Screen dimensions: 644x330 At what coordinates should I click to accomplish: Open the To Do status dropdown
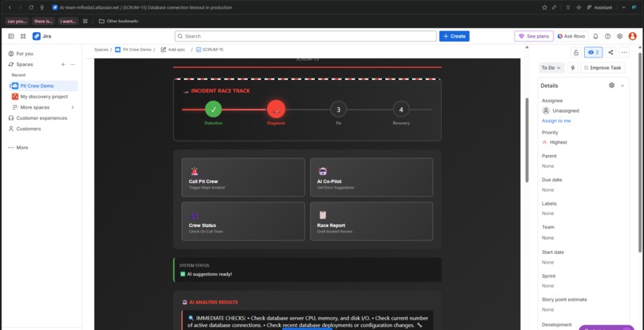pos(551,68)
